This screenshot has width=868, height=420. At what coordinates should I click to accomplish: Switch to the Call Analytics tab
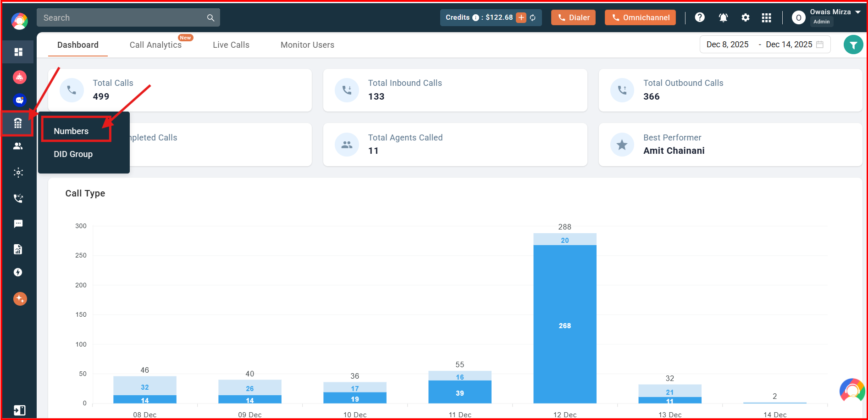[x=155, y=45]
